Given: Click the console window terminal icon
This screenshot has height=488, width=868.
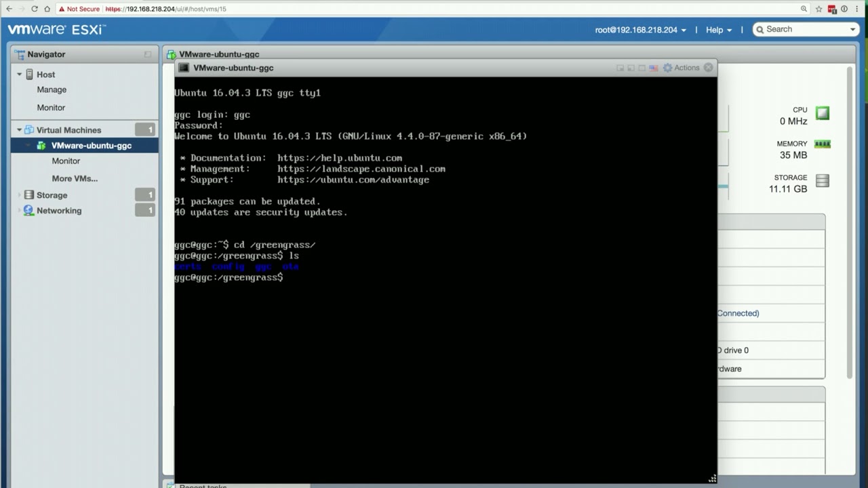Looking at the screenshot, I should (184, 68).
